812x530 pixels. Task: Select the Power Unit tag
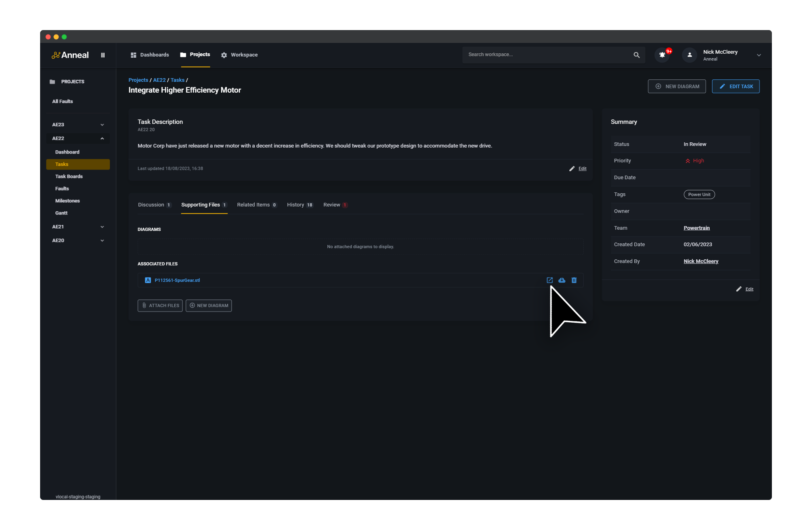(x=699, y=194)
